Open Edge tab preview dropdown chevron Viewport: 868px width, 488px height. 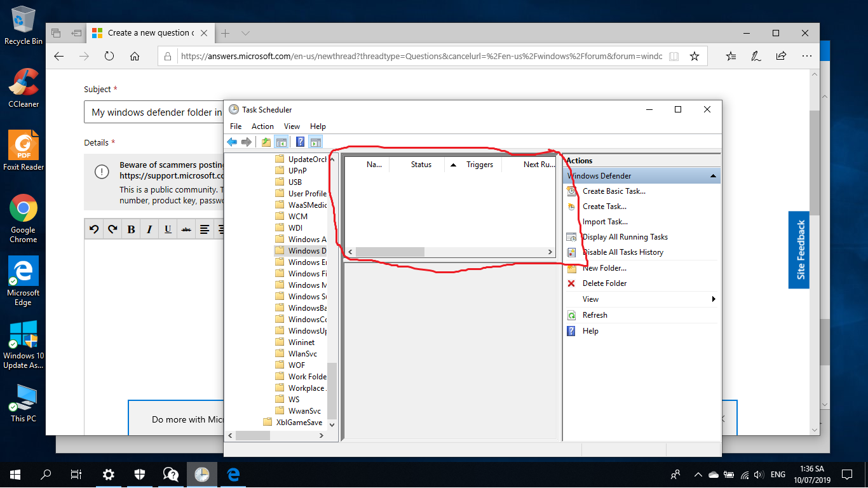[x=246, y=33]
